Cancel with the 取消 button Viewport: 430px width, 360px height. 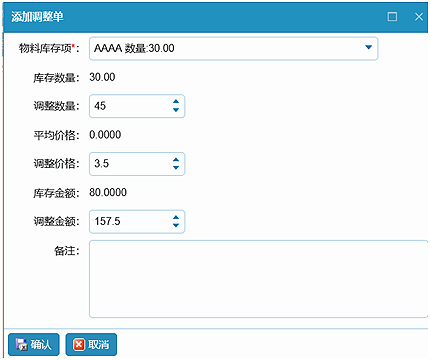(91, 344)
